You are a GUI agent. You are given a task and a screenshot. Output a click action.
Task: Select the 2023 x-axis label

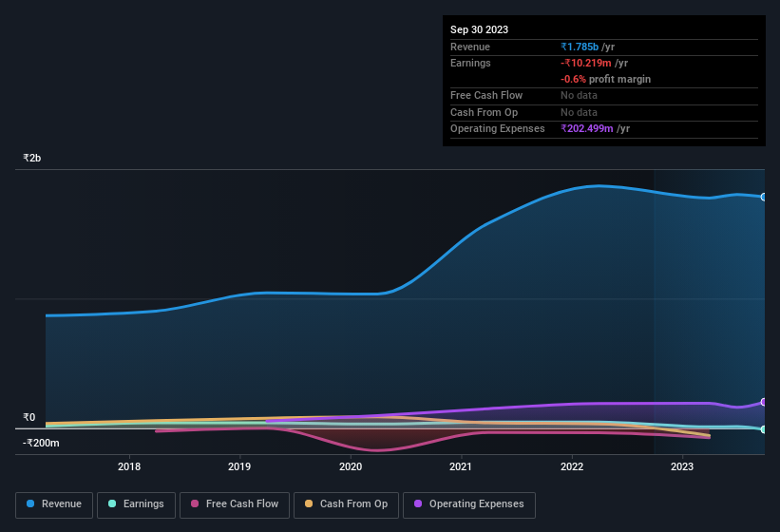point(682,466)
